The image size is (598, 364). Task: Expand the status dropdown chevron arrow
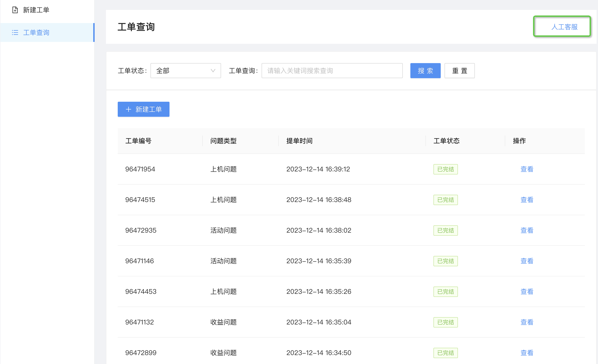pos(213,71)
